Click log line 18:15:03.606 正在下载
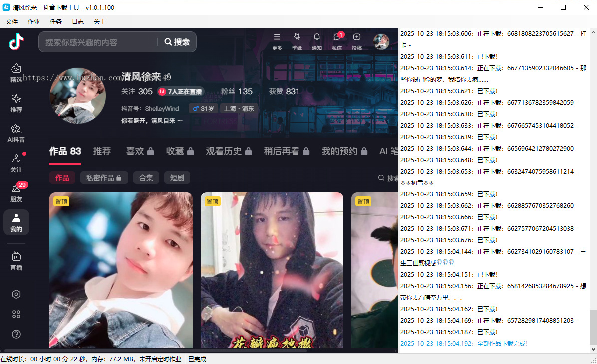The width and height of the screenshot is (597, 364). 493,39
